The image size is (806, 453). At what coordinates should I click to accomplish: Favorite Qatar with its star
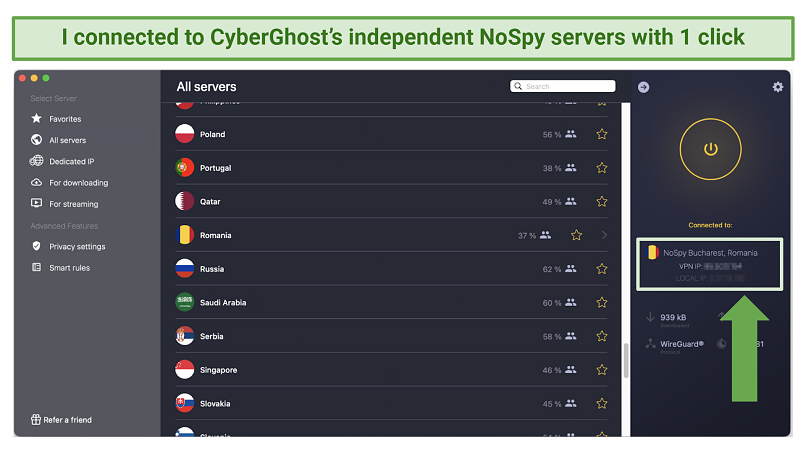pyautogui.click(x=602, y=202)
